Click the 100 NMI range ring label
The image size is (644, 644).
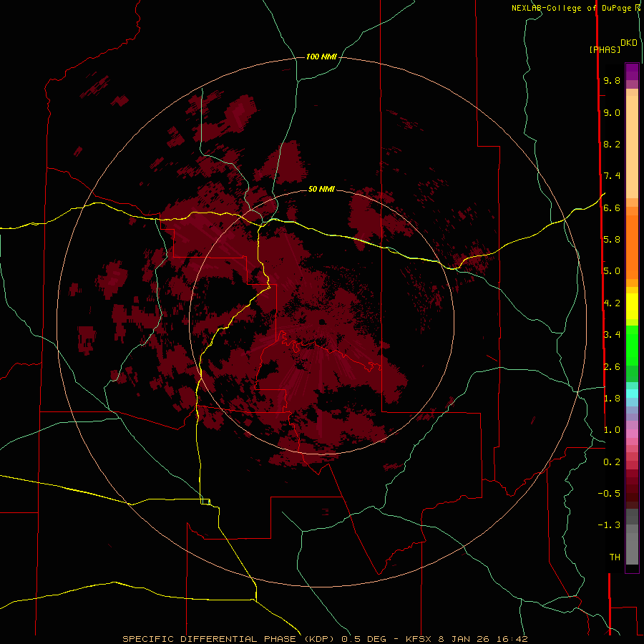tap(321, 57)
